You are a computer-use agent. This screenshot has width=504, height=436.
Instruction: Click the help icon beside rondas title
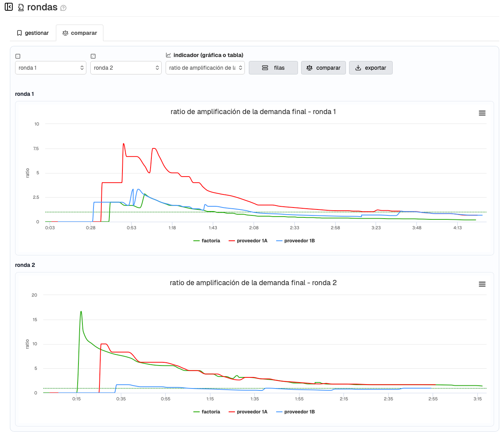(x=63, y=8)
